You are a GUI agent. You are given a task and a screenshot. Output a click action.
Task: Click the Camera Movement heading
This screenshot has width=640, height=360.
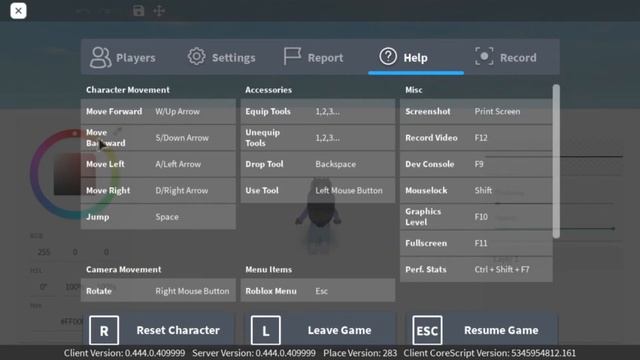[124, 269]
